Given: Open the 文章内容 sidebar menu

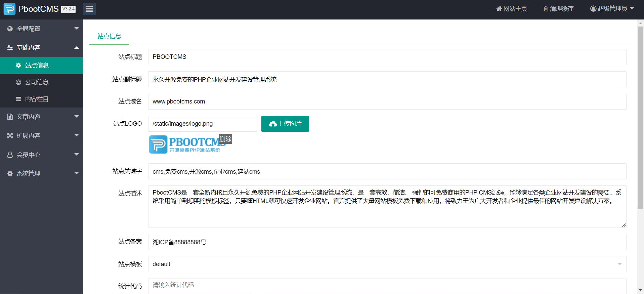Looking at the screenshot, I should coord(41,117).
